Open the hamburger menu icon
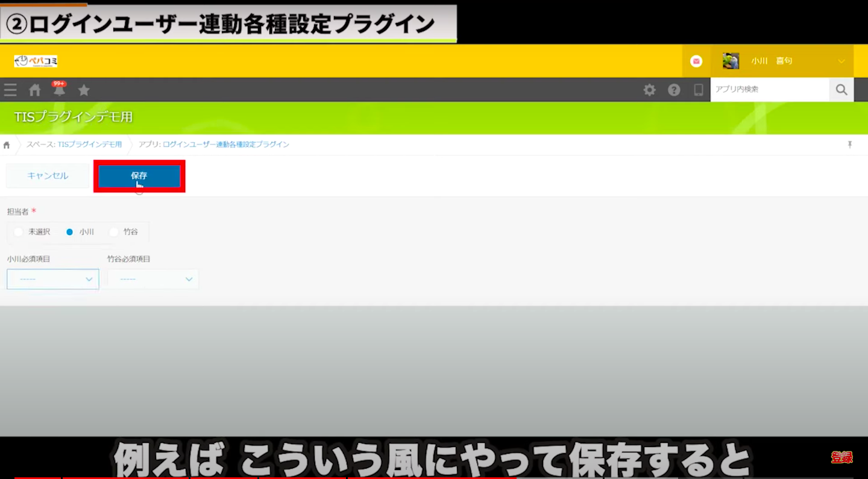 tap(10, 90)
